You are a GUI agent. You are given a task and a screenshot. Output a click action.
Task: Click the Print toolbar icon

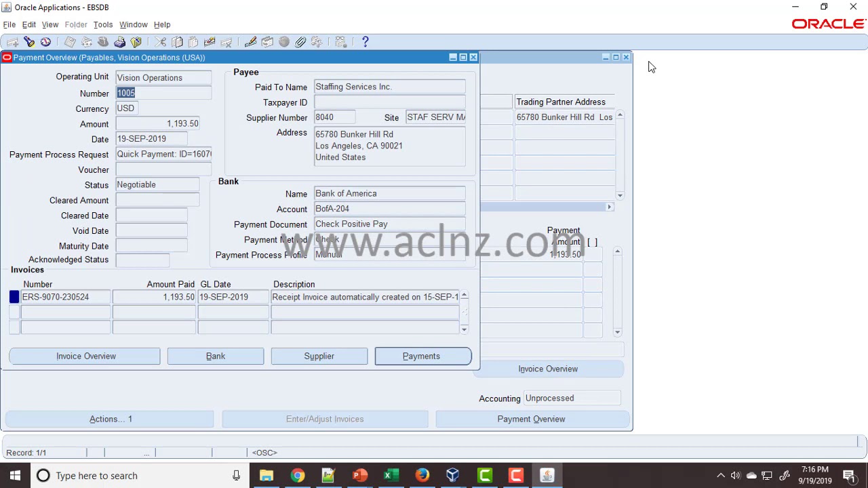coord(119,42)
